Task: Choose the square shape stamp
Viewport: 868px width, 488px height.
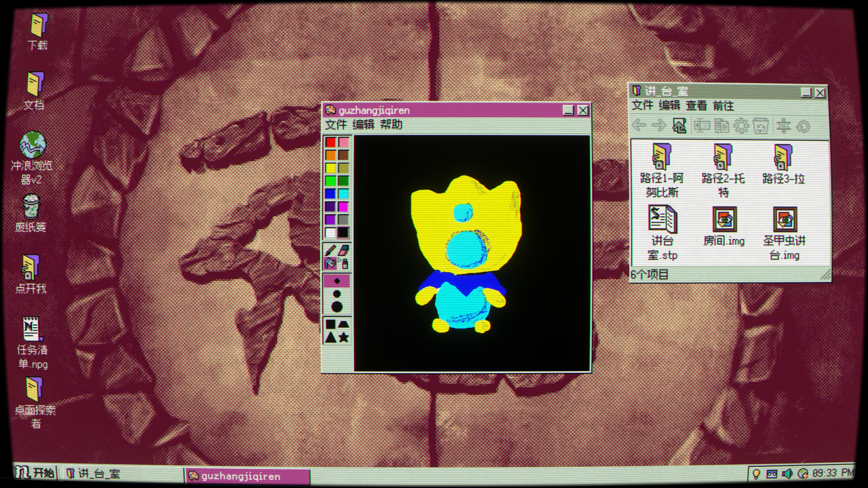Action: [331, 324]
